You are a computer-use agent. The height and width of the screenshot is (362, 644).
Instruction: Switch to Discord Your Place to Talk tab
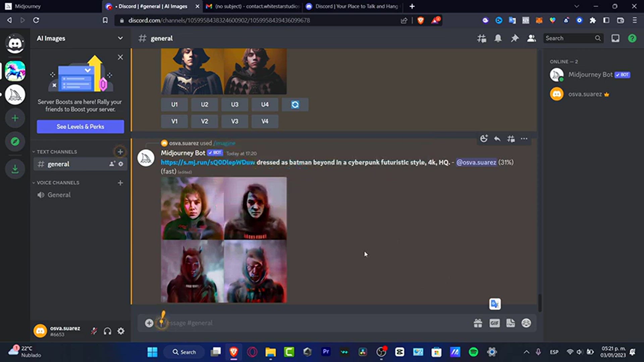(353, 6)
